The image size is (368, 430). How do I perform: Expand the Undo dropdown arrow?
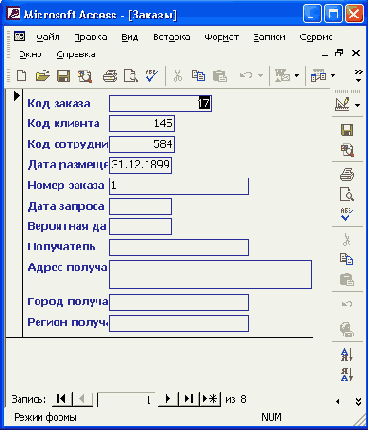(x=261, y=76)
